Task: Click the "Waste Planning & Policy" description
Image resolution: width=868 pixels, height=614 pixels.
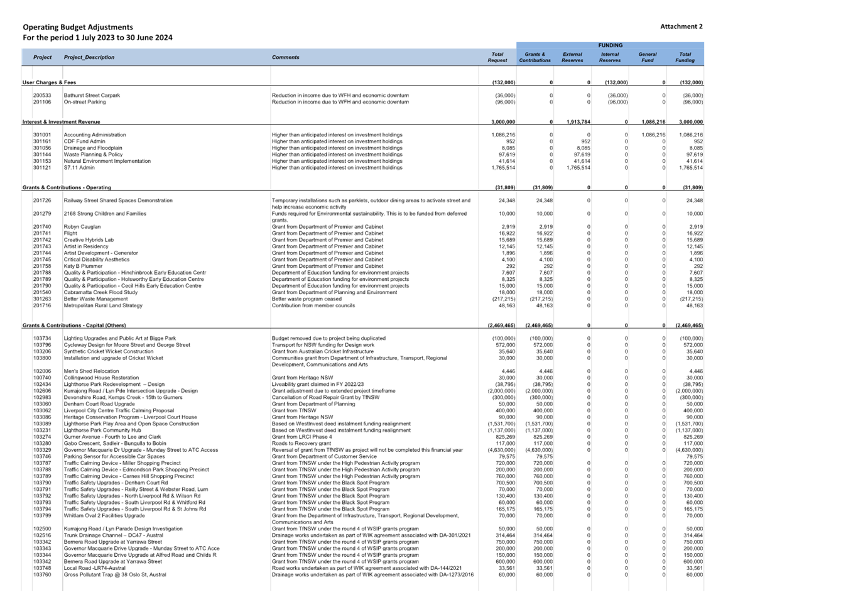Action: coord(93,155)
